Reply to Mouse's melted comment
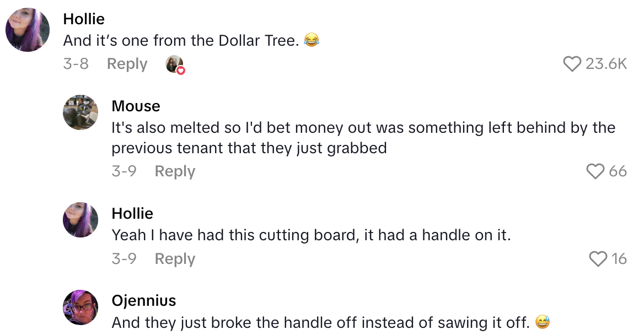This screenshot has height=335, width=644. [x=175, y=171]
